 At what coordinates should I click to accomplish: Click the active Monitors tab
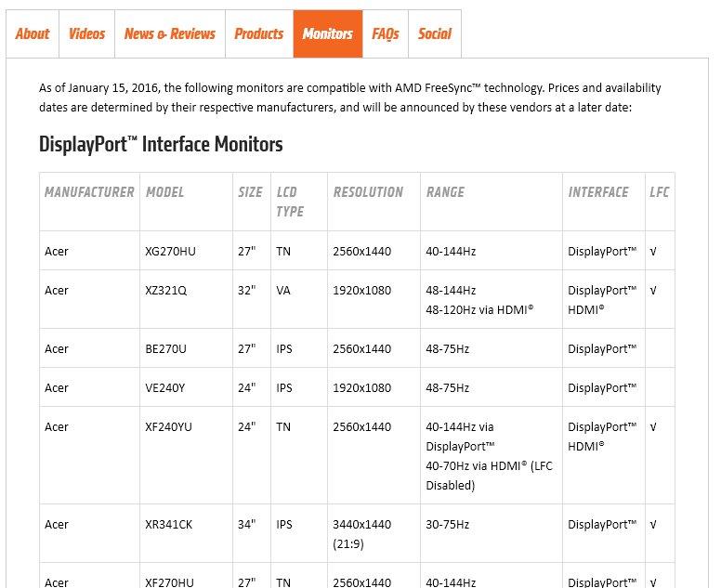tap(328, 34)
